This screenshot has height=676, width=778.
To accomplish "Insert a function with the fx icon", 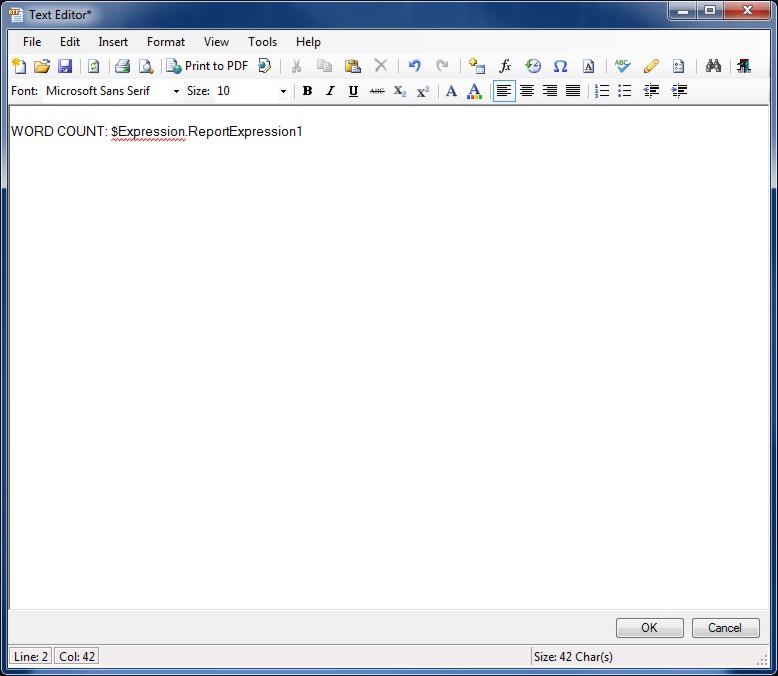I will click(x=505, y=66).
